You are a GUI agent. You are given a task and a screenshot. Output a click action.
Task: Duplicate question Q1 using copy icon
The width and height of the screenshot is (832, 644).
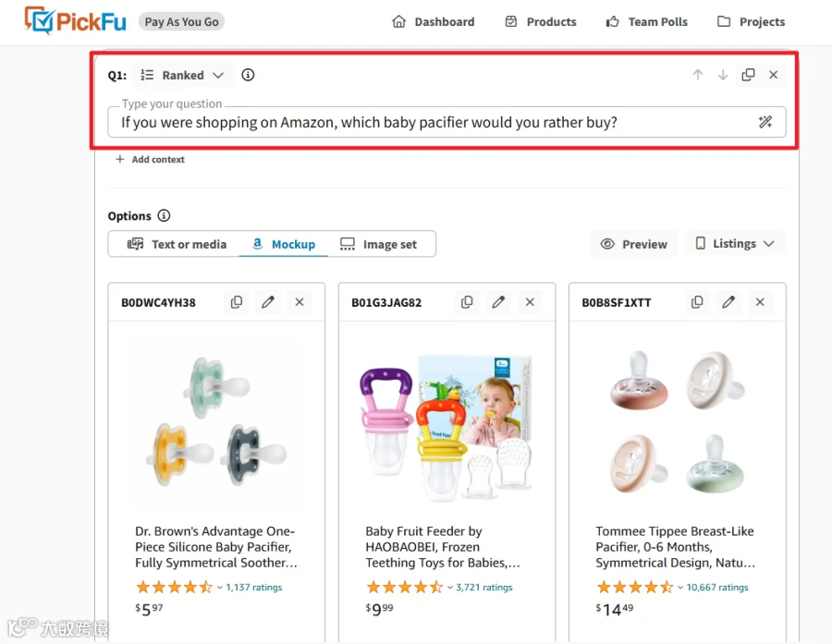748,75
